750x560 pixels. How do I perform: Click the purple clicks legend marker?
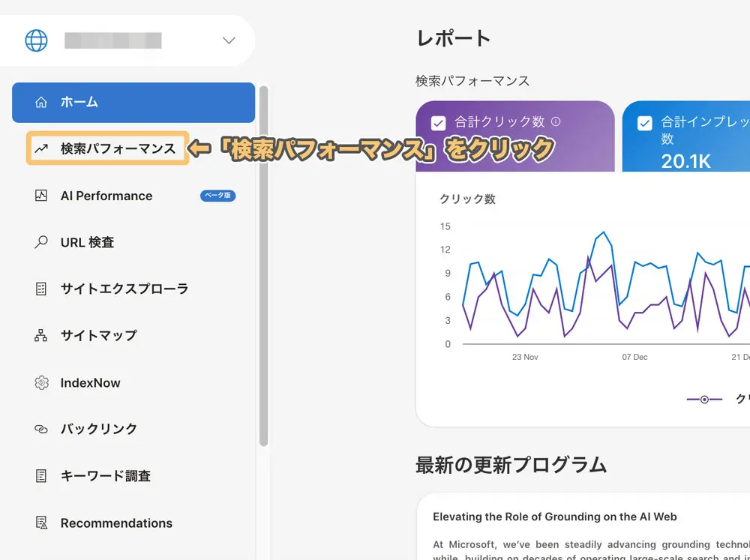(704, 400)
